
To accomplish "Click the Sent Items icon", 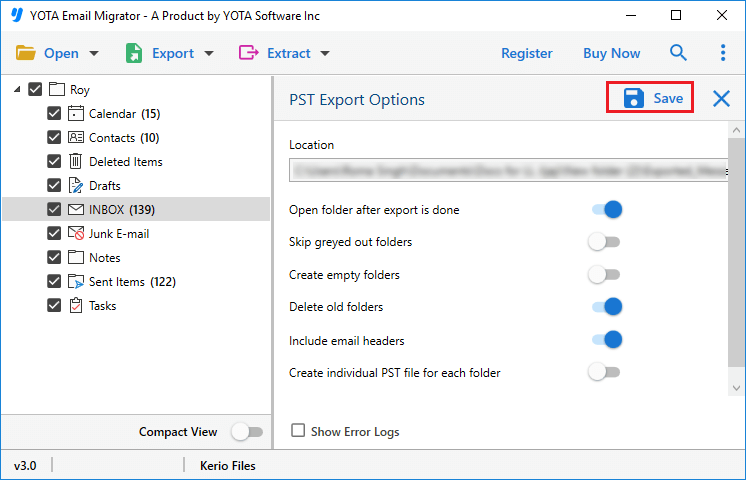I will click(76, 282).
